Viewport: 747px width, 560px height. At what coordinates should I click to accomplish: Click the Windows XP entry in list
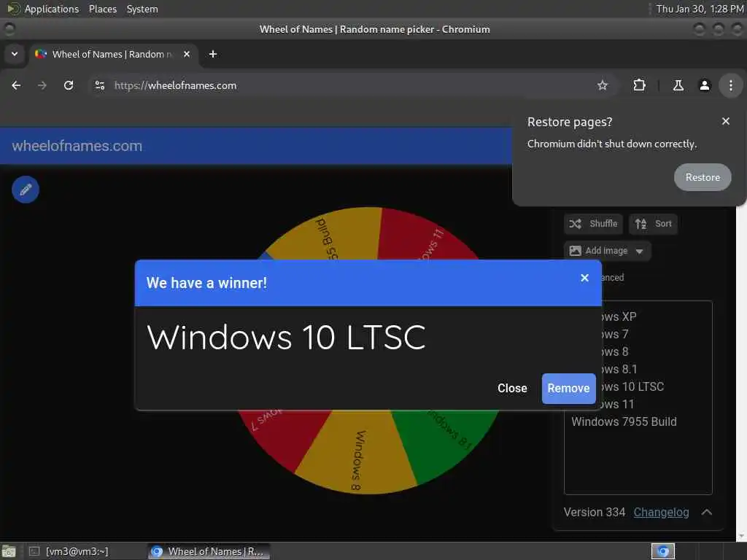(x=618, y=316)
